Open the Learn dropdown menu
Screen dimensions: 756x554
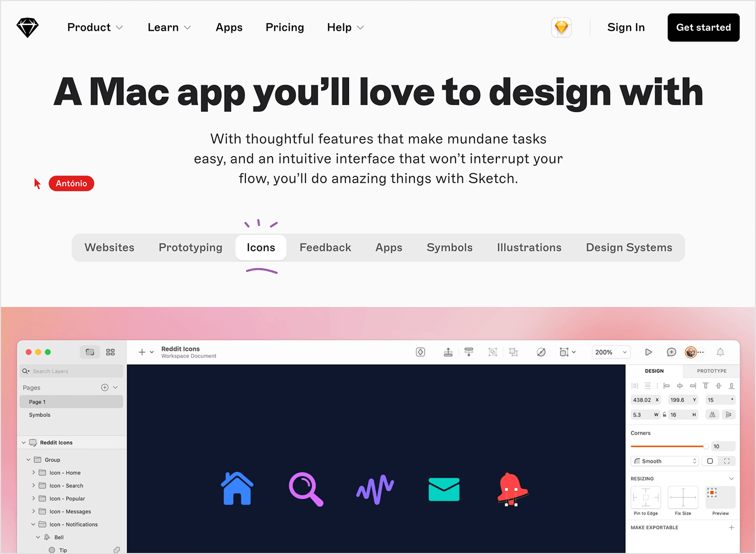(x=169, y=27)
